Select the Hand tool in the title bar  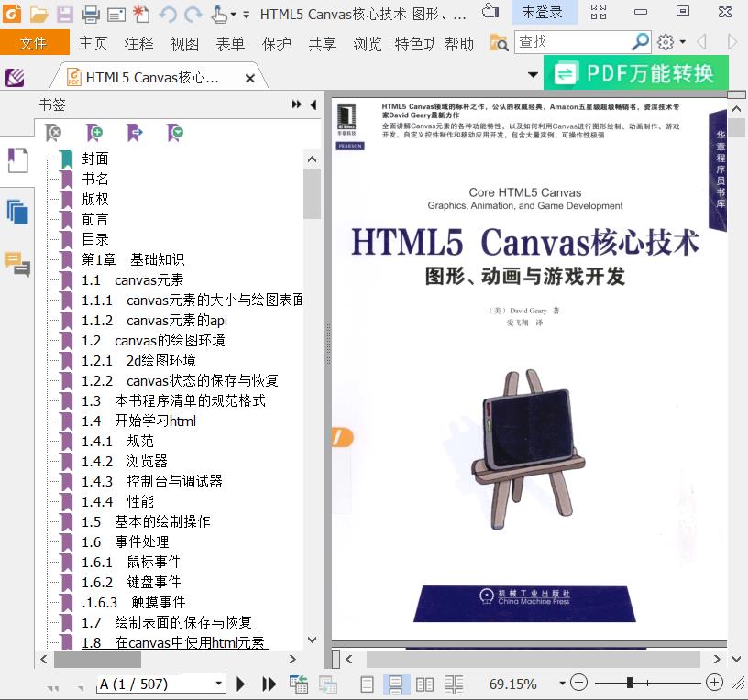click(x=218, y=15)
